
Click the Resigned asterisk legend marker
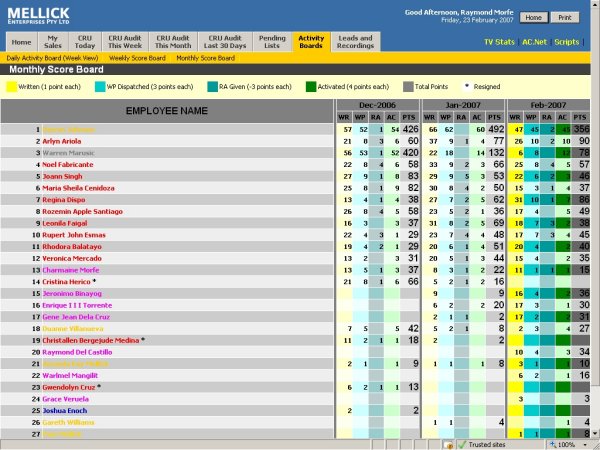pyautogui.click(x=466, y=86)
